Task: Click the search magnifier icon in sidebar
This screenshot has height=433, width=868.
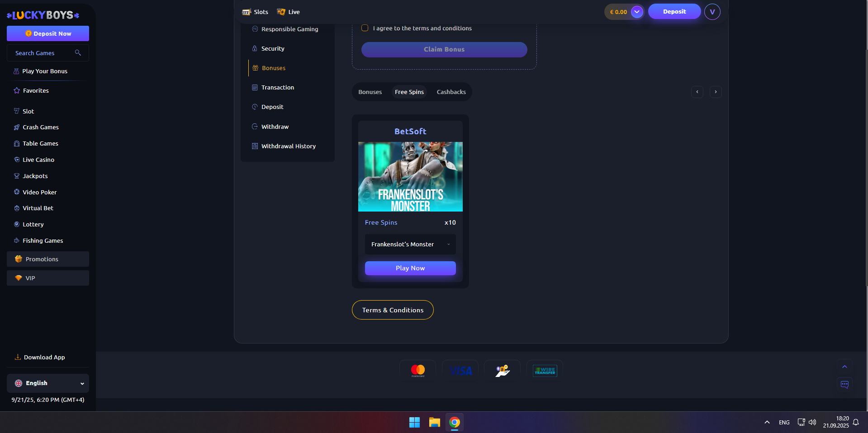Action: coord(78,53)
